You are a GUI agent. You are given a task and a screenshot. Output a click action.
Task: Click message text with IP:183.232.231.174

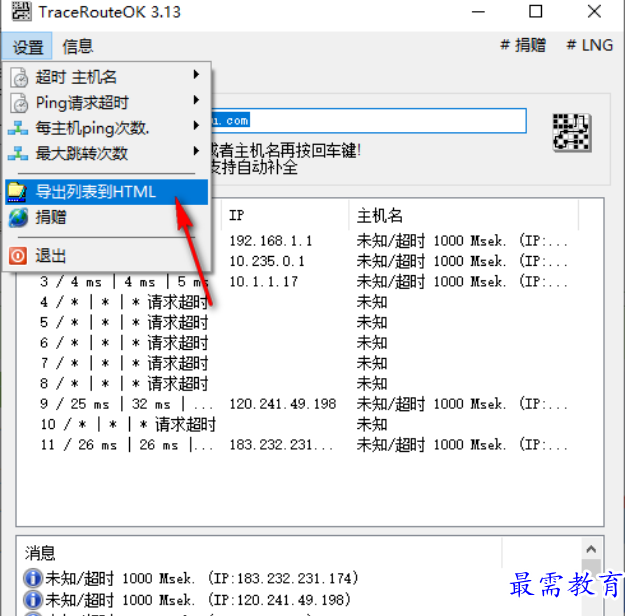pyautogui.click(x=202, y=578)
